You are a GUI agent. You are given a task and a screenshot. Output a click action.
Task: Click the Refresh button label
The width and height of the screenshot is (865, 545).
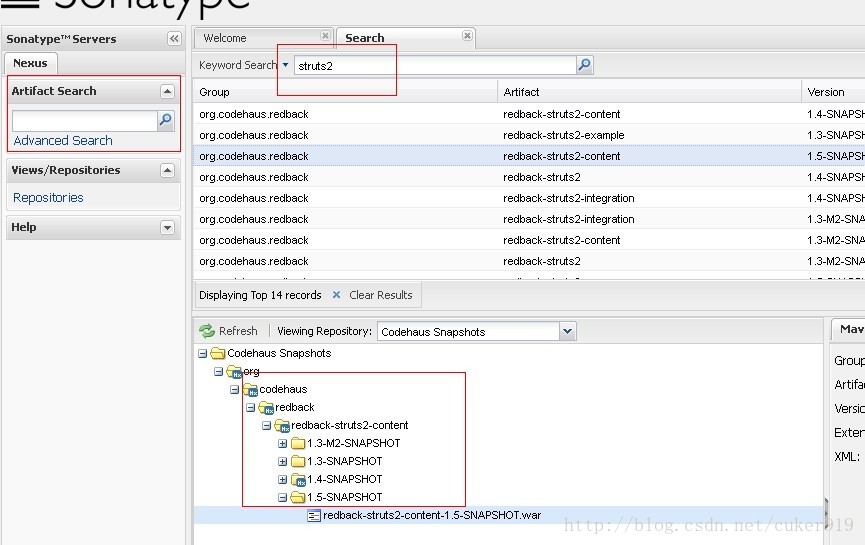pyautogui.click(x=238, y=331)
